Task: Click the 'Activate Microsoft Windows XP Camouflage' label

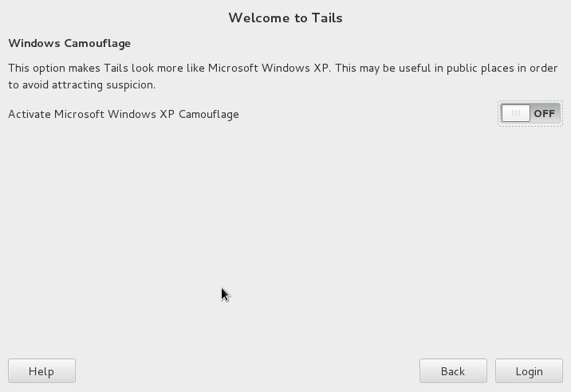Action: 124,114
